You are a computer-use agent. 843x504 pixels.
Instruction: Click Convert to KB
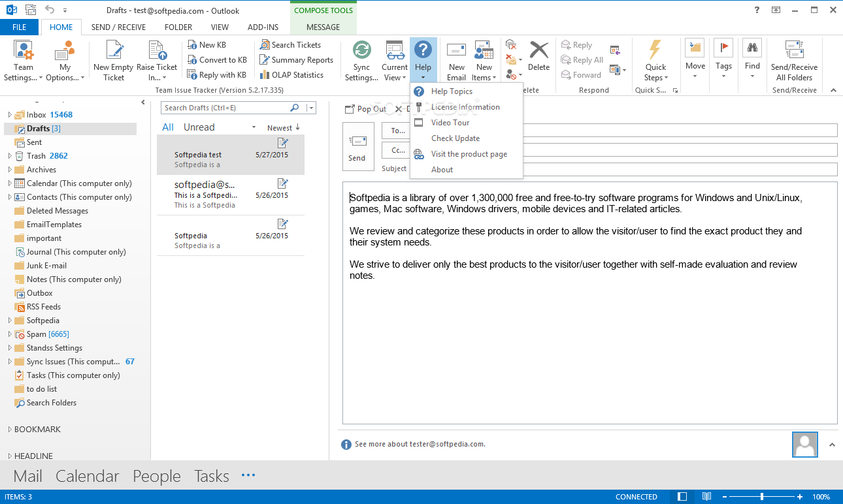(x=216, y=60)
